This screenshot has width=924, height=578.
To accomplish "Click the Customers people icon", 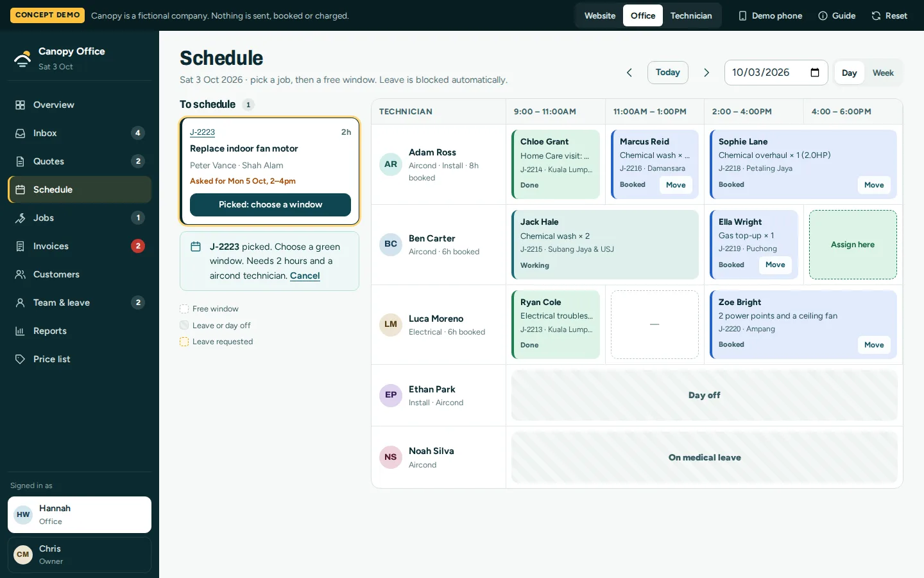I will click(21, 274).
